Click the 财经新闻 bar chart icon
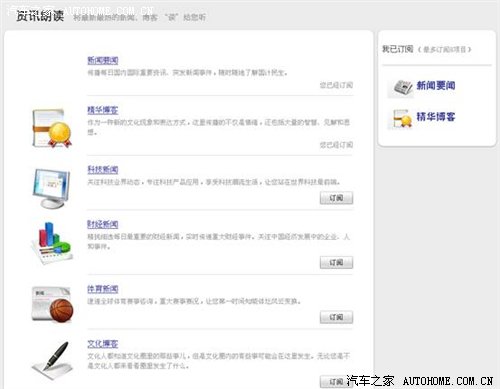Image resolution: width=500 pixels, height=389 pixels. 52,243
